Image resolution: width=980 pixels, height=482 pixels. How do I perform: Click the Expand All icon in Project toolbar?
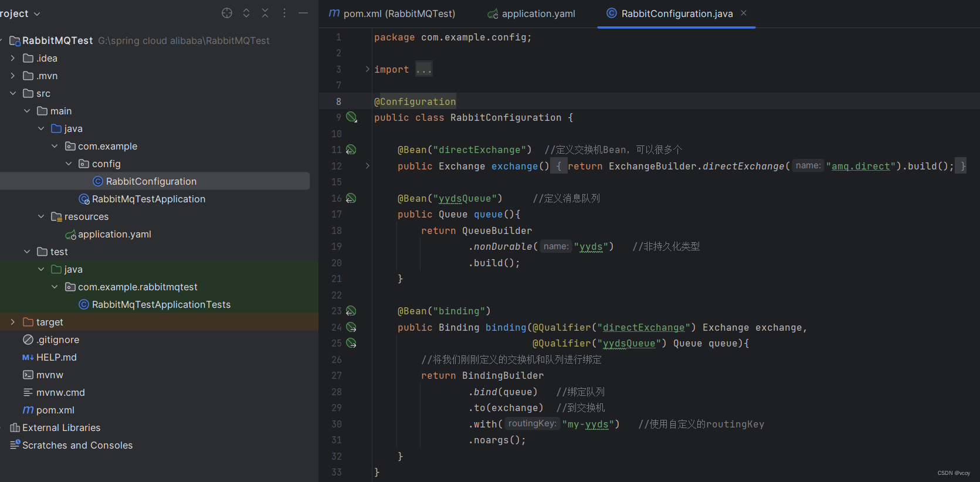[246, 13]
